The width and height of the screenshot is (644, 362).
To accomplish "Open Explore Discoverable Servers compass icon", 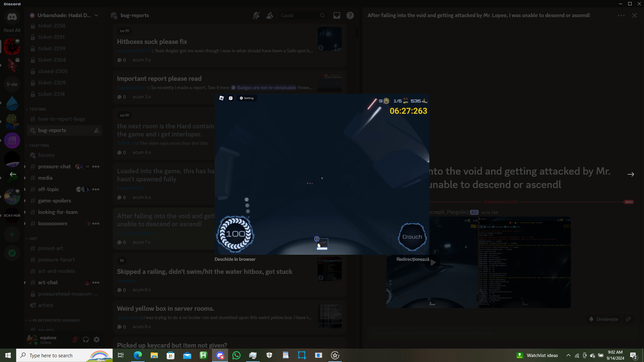I will point(12,253).
